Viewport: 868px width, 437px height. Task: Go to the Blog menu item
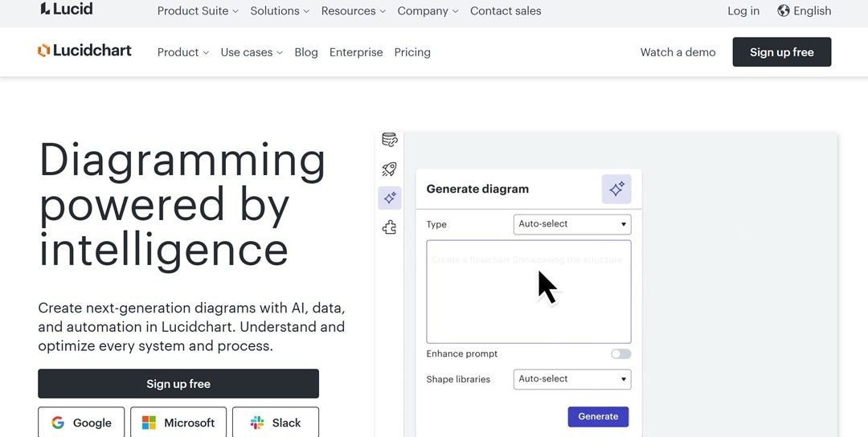pos(306,52)
